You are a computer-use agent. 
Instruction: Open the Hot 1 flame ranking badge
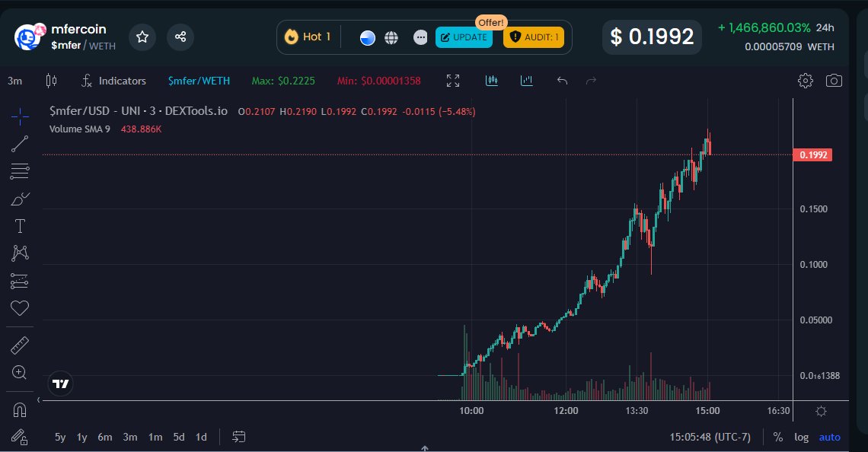308,37
